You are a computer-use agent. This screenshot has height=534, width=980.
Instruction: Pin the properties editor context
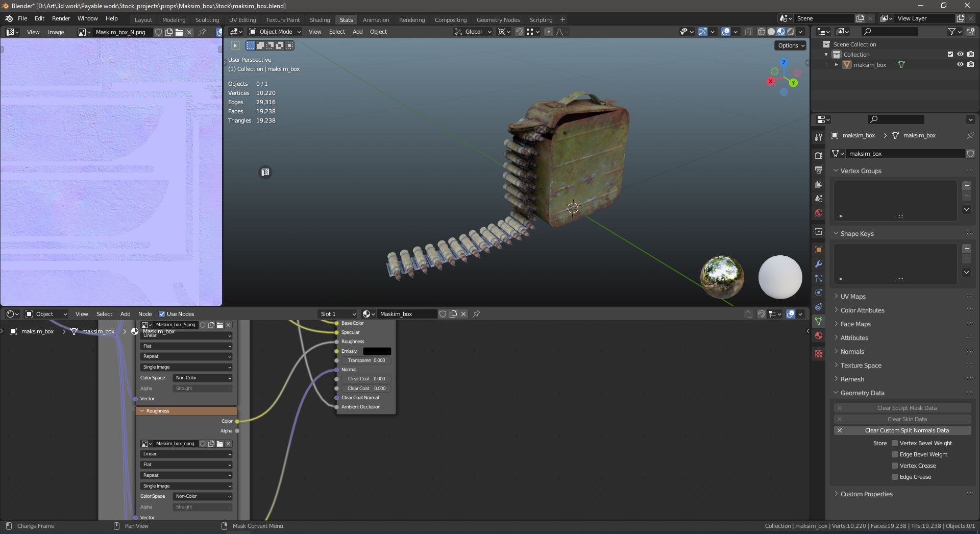[970, 135]
